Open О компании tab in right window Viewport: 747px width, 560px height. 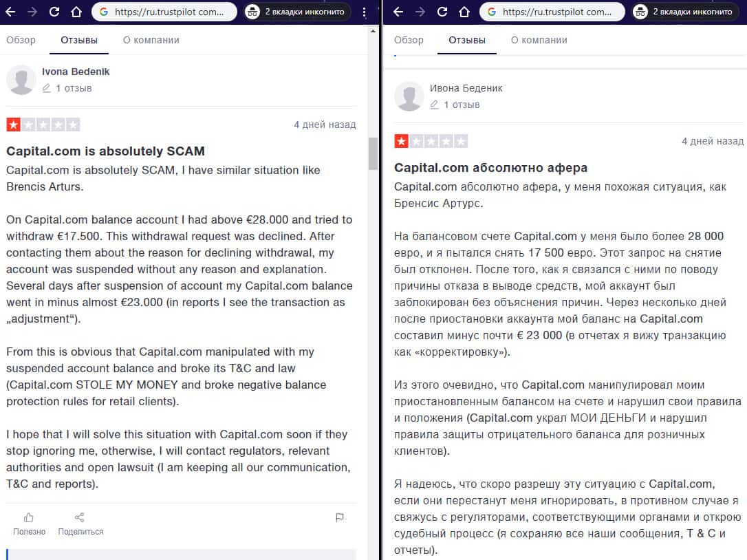pos(539,40)
